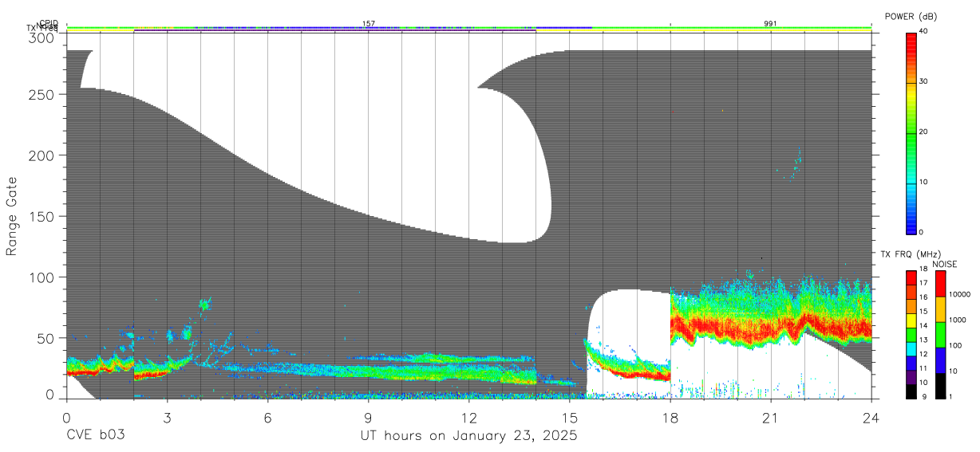Click the "9" hour tick on time axis

point(368,417)
